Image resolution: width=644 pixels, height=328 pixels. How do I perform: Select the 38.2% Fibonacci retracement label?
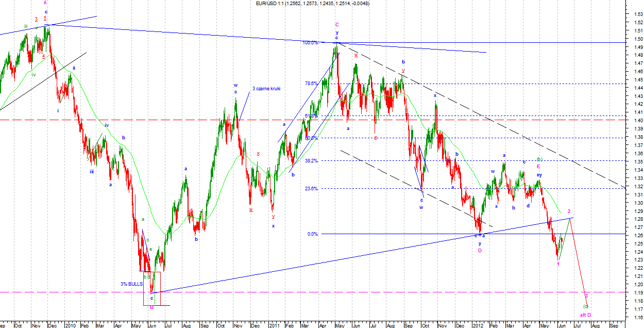311,160
